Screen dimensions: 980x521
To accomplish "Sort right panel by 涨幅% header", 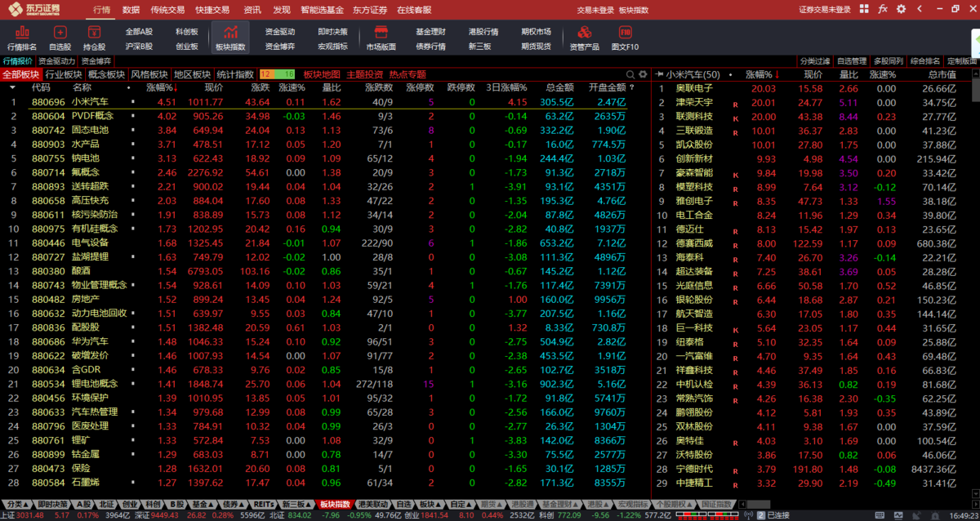I will coord(763,74).
